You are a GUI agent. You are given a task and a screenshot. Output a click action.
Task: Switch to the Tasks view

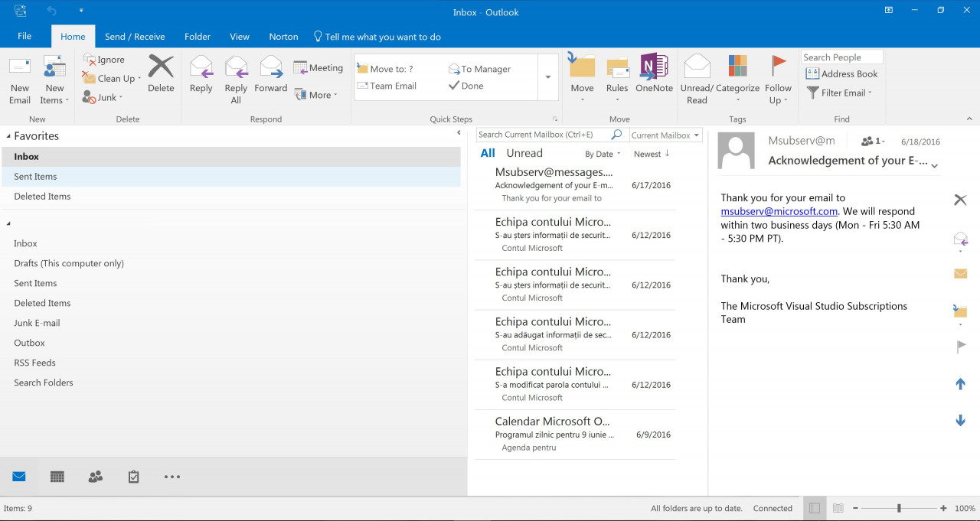(x=134, y=477)
